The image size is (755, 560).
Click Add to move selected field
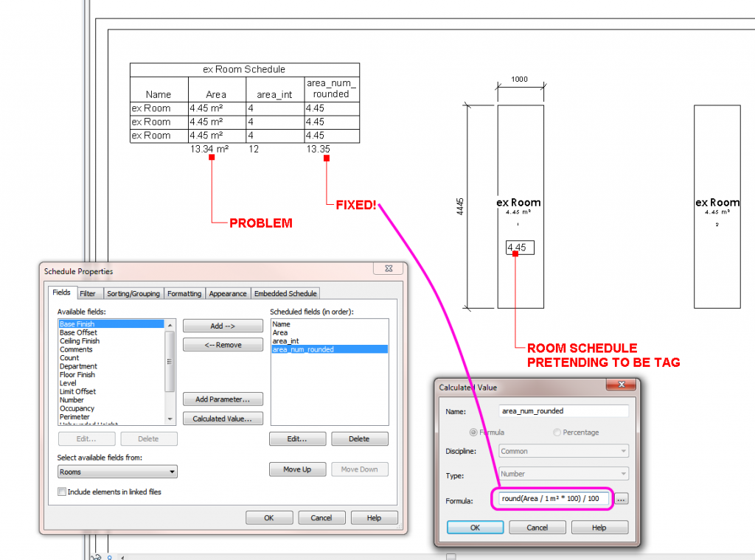pyautogui.click(x=223, y=325)
